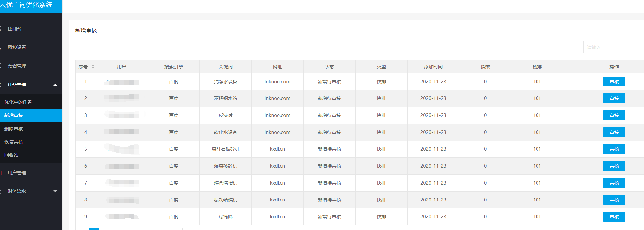
Task: Click 审核 for the 纯净水设备 row
Action: [614, 82]
